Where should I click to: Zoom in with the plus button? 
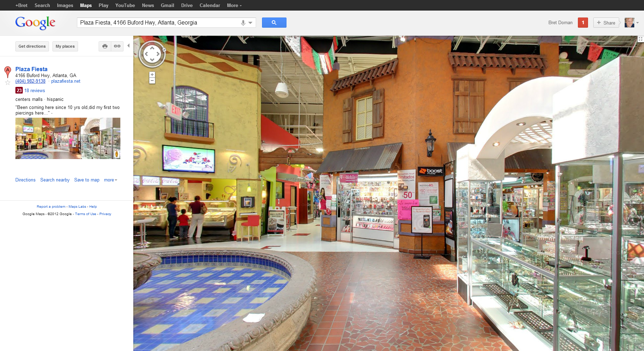pos(152,75)
